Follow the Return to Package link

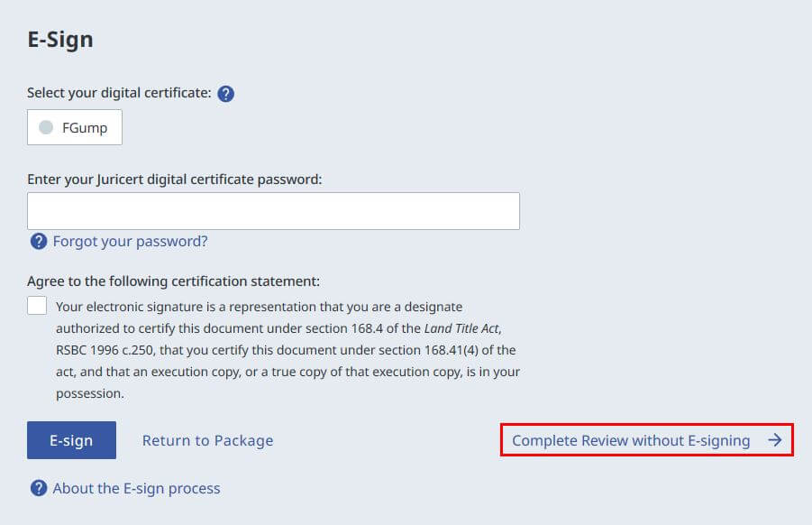pos(207,440)
